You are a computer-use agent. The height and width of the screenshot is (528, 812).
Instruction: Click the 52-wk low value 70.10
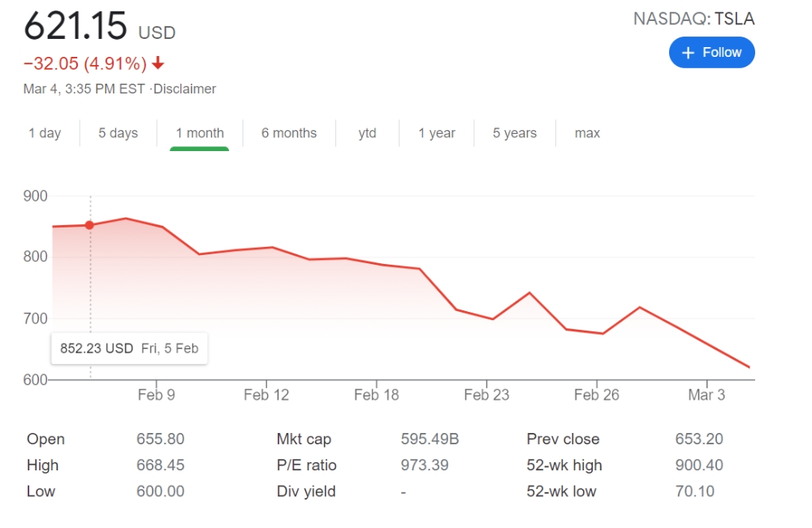click(x=694, y=491)
